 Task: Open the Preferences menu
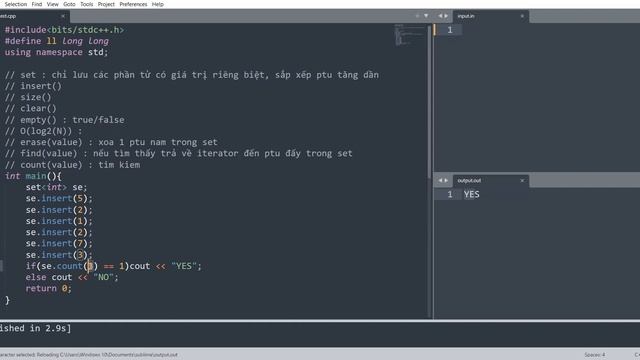point(133,4)
